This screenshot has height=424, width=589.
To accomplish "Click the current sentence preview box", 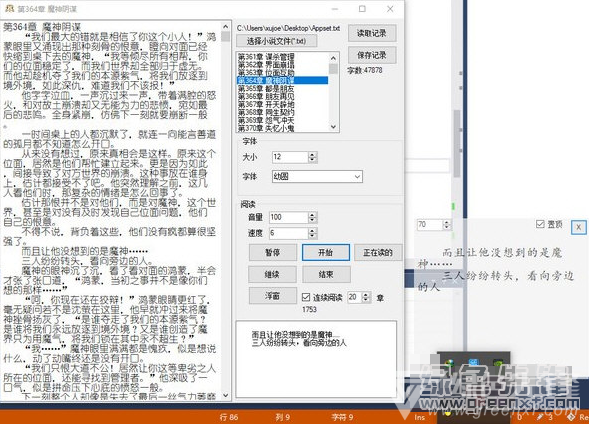I will tap(316, 359).
